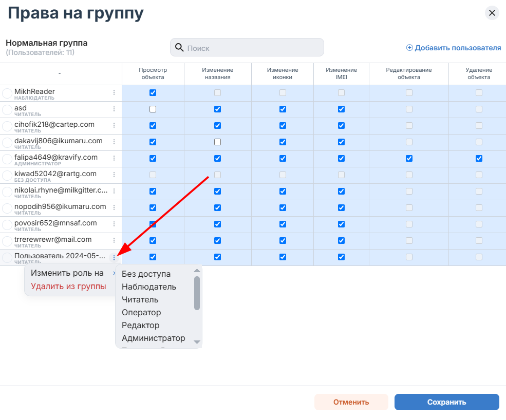This screenshot has height=420, width=506.
Task: Click the avatar circle for asd
Action: [7, 110]
